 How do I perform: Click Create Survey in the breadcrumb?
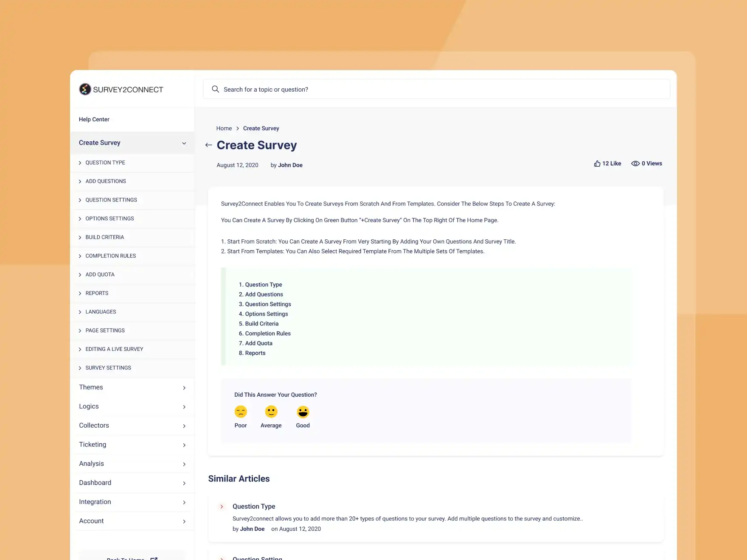pos(261,129)
